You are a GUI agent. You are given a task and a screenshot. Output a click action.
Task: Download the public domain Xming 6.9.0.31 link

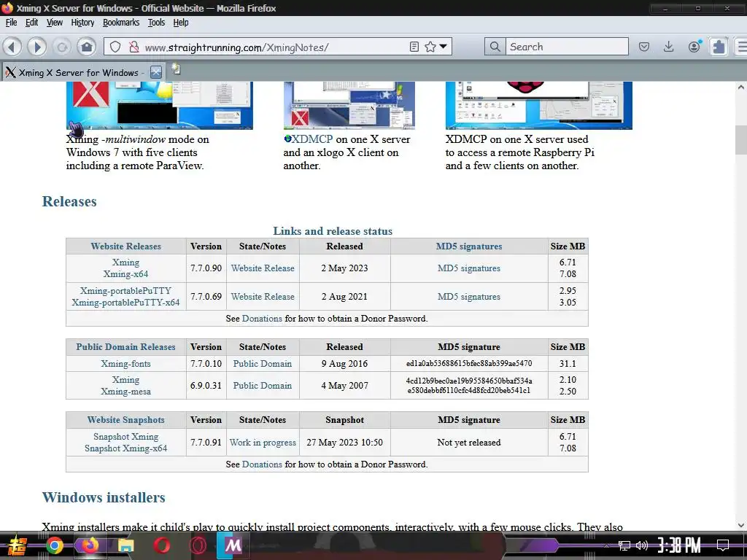click(125, 380)
